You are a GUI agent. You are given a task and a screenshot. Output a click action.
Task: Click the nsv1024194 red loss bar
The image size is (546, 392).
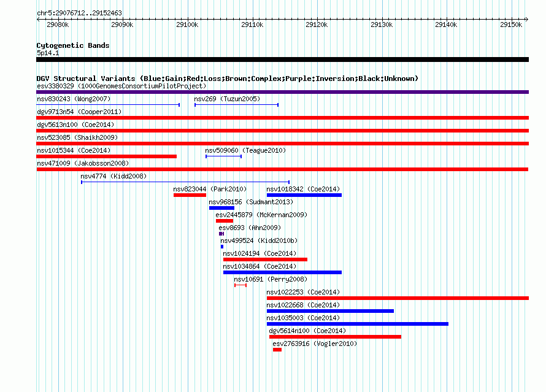(265, 259)
